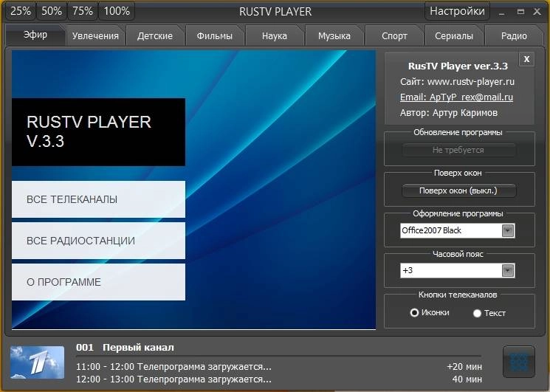This screenshot has height=392, width=550.
Task: Click the Сайт: www.rustv-player.ru text
Action: point(457,82)
